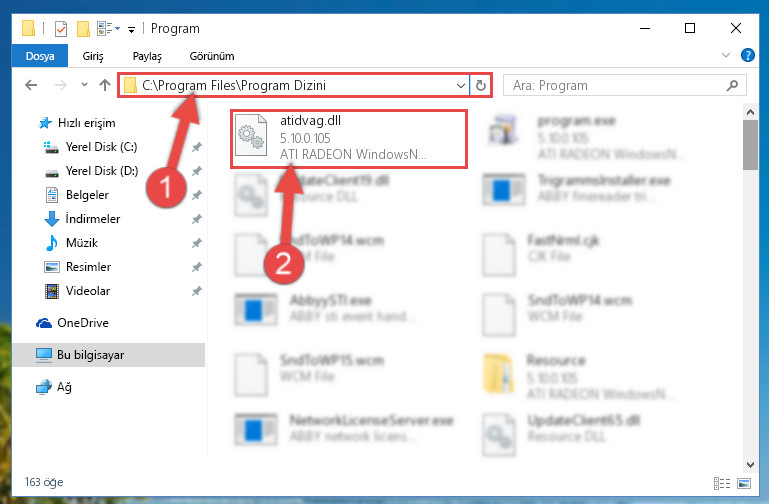The height and width of the screenshot is (504, 769).
Task: Open the Help question mark icon
Action: point(747,55)
